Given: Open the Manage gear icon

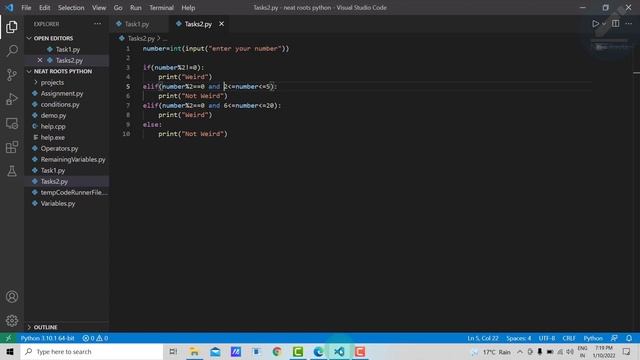Looking at the screenshot, I should [12, 320].
